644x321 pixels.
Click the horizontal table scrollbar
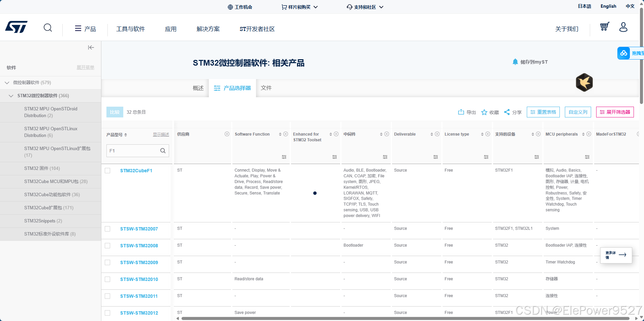pos(405,318)
